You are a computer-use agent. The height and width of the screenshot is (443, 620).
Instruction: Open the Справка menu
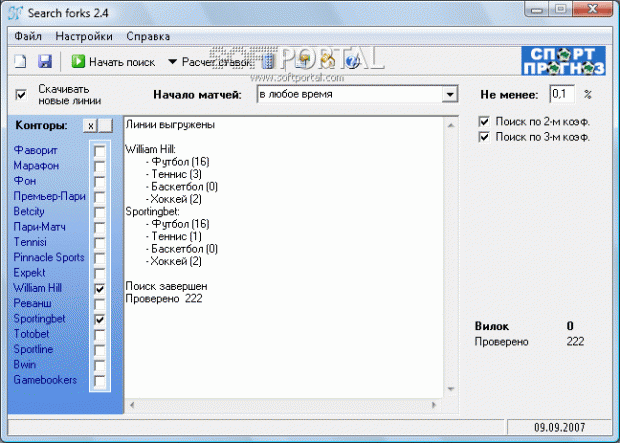[148, 36]
